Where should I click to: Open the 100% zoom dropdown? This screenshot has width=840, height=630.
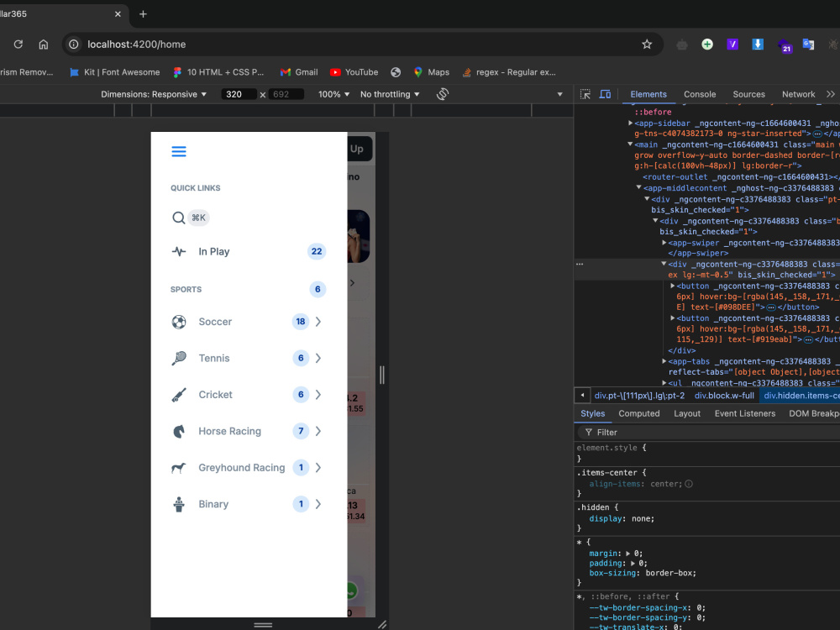333,94
